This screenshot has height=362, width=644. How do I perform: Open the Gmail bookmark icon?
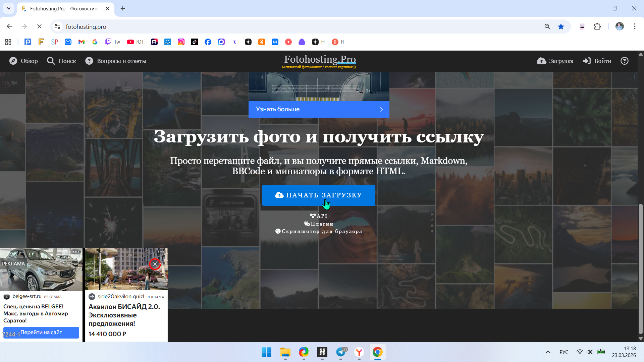point(82,42)
